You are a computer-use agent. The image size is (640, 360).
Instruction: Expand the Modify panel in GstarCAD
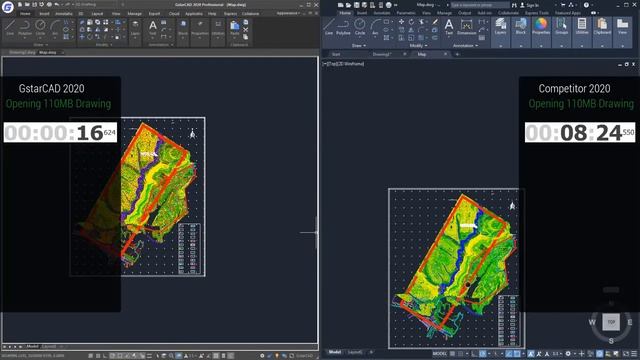pos(104,44)
